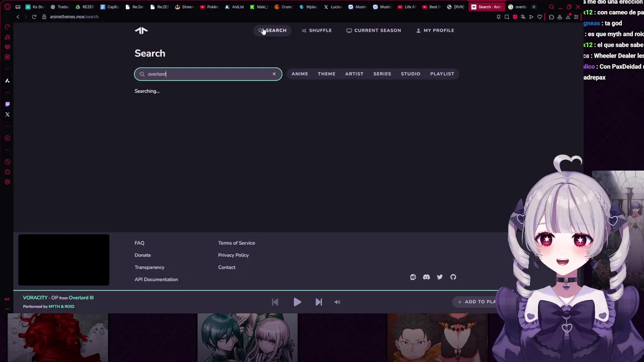
Task: Open the Privacy Policy link
Action: click(233, 255)
